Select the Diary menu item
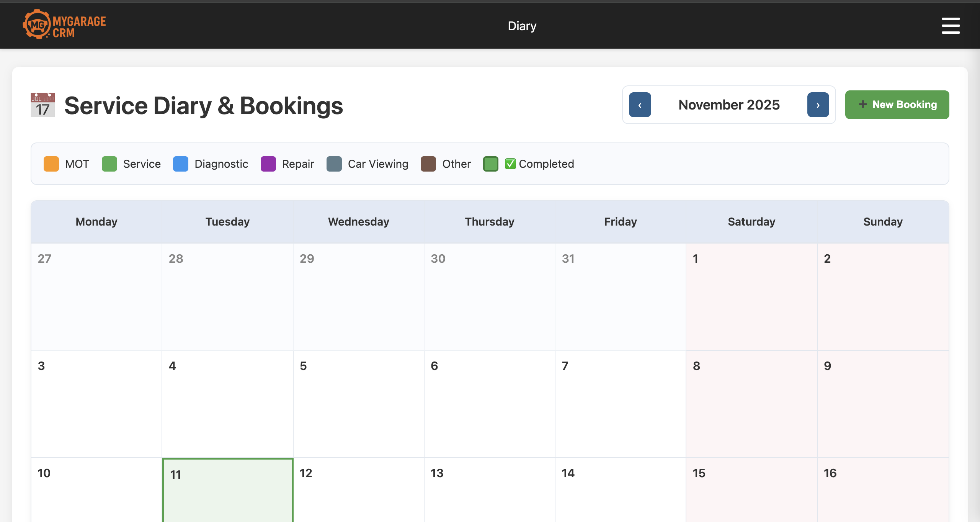980x522 pixels. pos(522,25)
